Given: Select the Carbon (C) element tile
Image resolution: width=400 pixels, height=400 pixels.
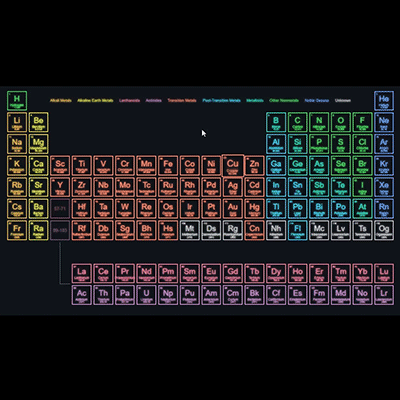Looking at the screenshot, I should click(x=298, y=122).
